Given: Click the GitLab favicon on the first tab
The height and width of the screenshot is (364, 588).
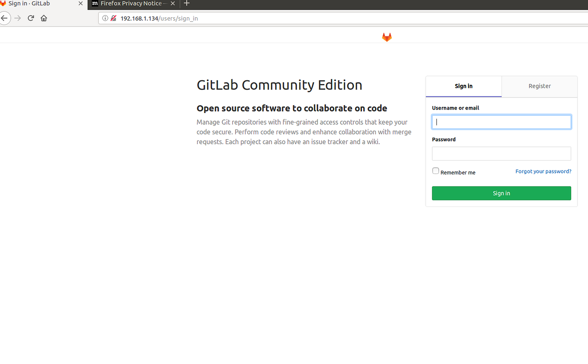Looking at the screenshot, I should (3, 3).
